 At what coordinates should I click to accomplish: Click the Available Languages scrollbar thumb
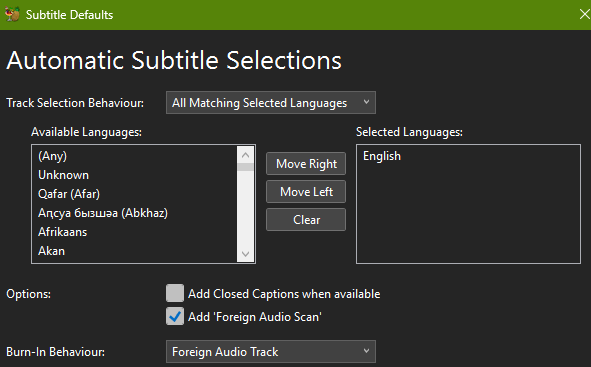click(x=245, y=167)
